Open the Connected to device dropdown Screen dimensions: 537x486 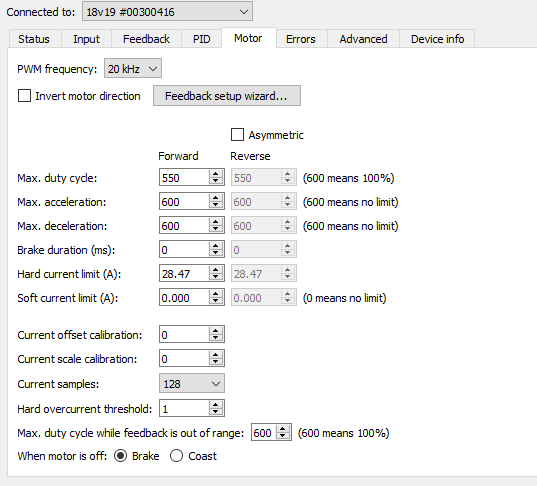167,12
